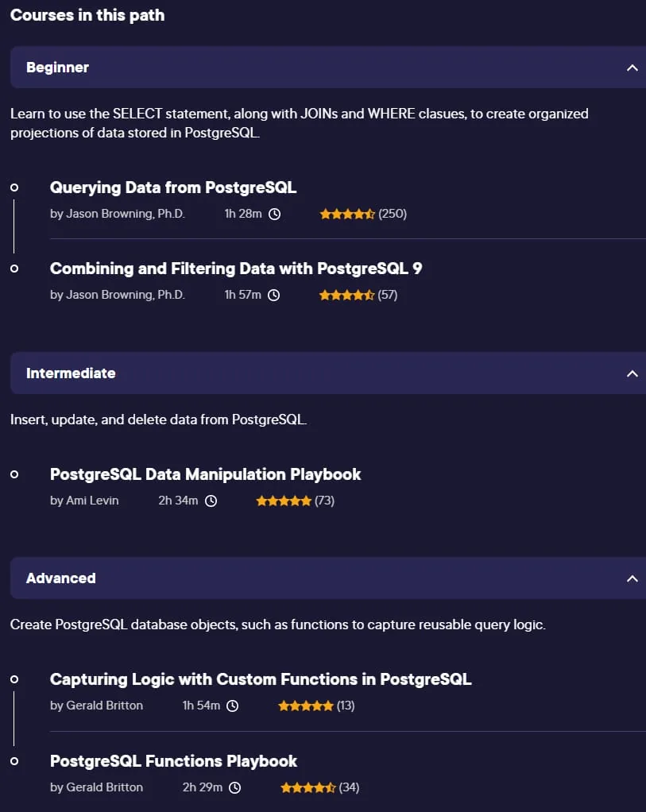Select circle marker for PostgreSQL Functions Playbook
This screenshot has width=646, height=812.
coord(14,761)
